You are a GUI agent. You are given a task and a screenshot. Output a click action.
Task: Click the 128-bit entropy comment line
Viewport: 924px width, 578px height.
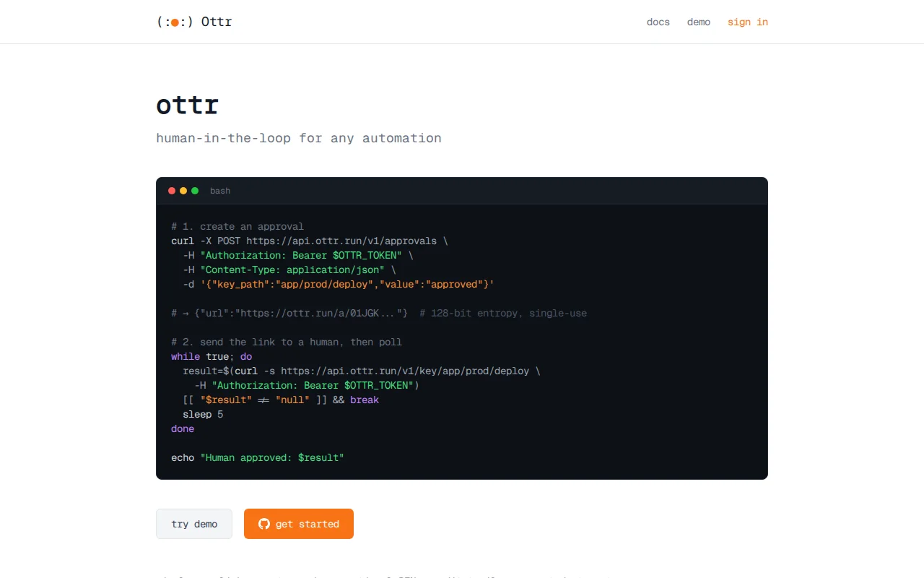pos(379,313)
